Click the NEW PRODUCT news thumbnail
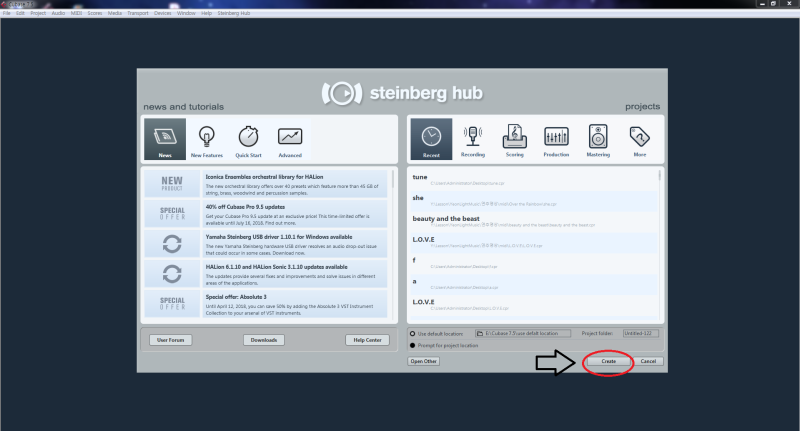The height and width of the screenshot is (431, 800). (172, 184)
